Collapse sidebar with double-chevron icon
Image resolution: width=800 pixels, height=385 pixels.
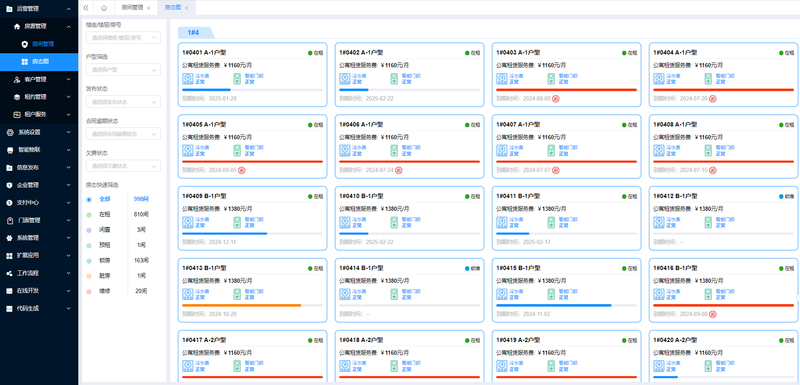pyautogui.click(x=86, y=8)
